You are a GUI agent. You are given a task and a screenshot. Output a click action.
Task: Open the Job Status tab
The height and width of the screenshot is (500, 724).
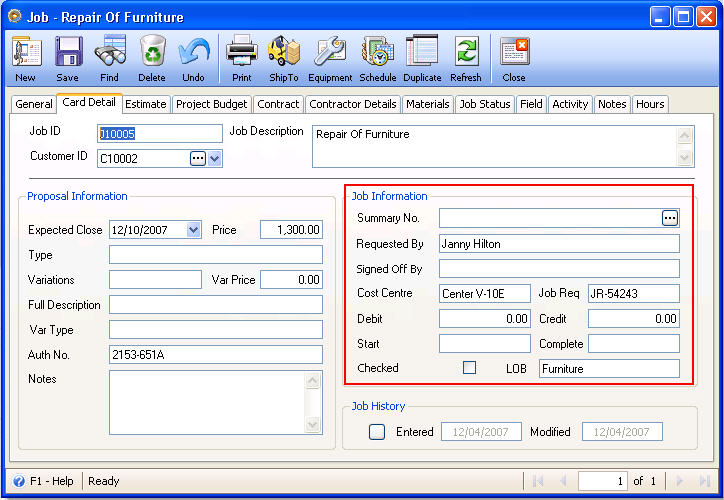click(486, 104)
